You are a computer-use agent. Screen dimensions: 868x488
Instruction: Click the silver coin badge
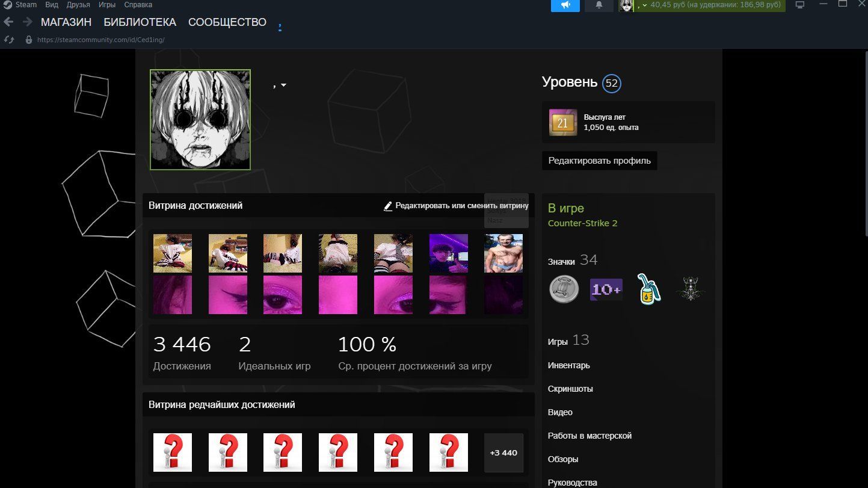[564, 289]
